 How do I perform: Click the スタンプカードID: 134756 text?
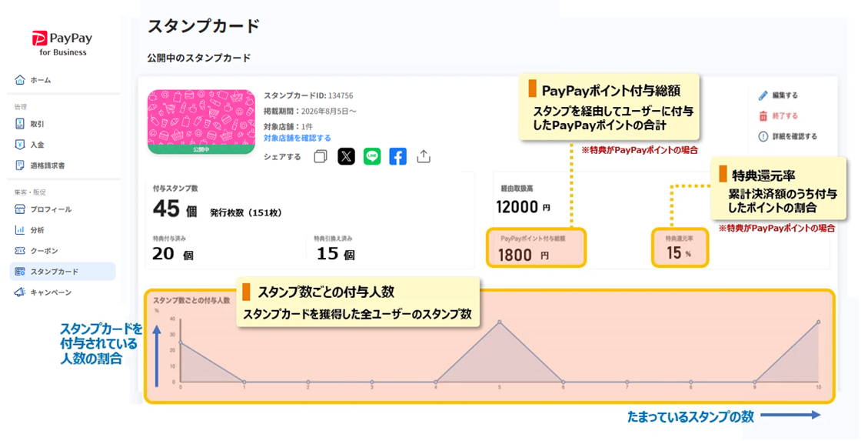[308, 96]
